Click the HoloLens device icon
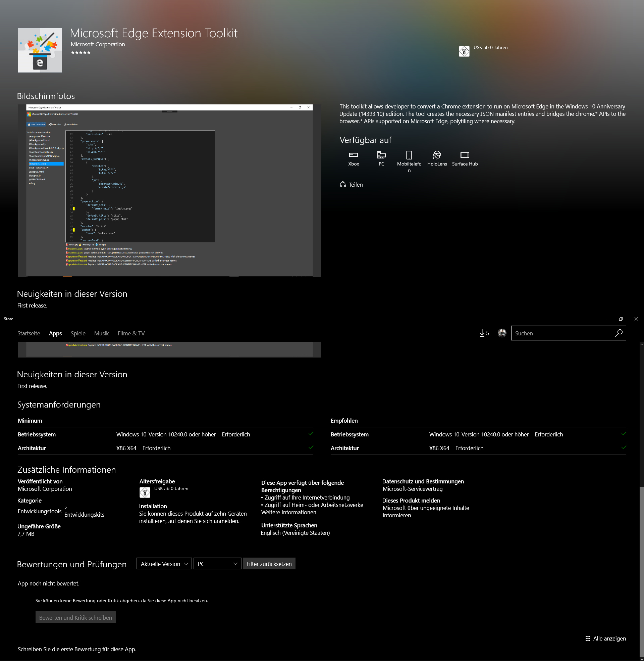The width and height of the screenshot is (644, 662). [x=437, y=155]
